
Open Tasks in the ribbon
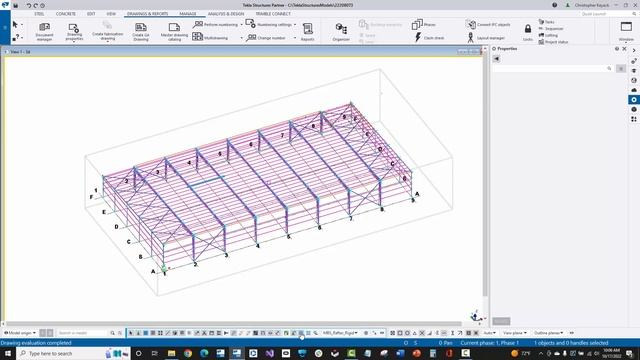pyautogui.click(x=546, y=22)
